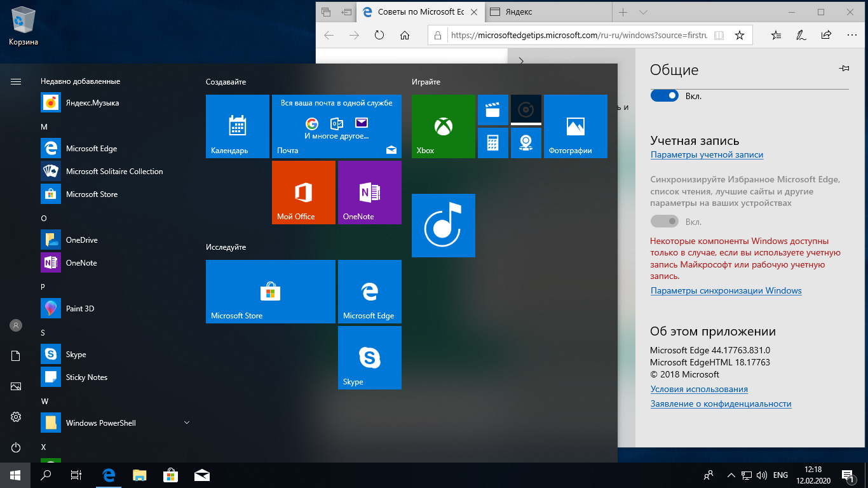The image size is (868, 488).
Task: Open Заявление о конфиденциальности link
Action: point(721,403)
